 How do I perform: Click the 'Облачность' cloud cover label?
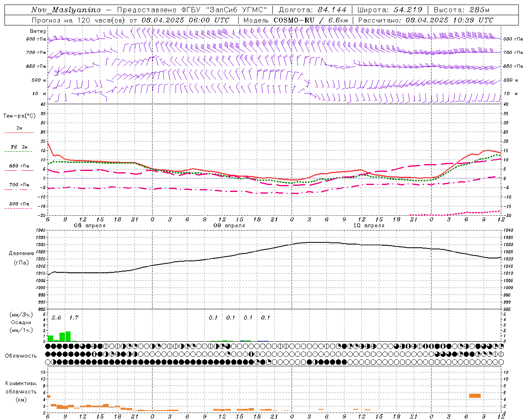click(21, 356)
